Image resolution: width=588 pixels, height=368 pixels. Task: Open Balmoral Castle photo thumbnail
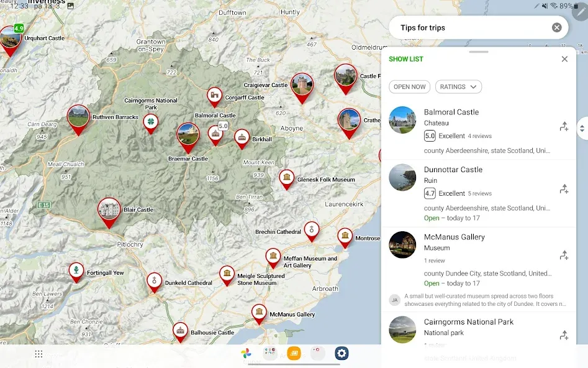click(402, 120)
